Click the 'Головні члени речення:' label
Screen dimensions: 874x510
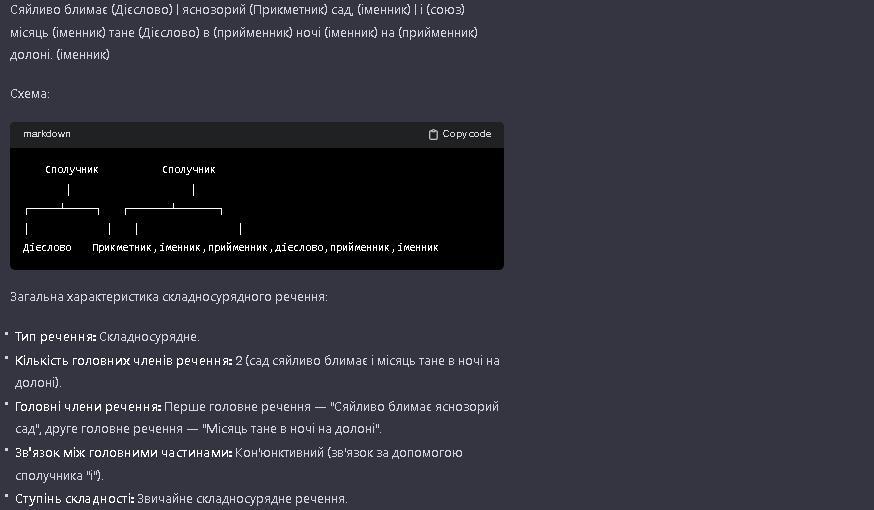click(88, 407)
